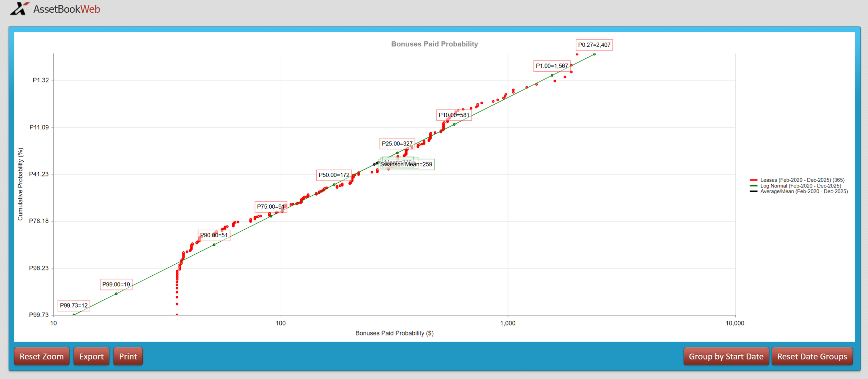
Task: Click the Reset Zoom button
Action: [x=42, y=356]
